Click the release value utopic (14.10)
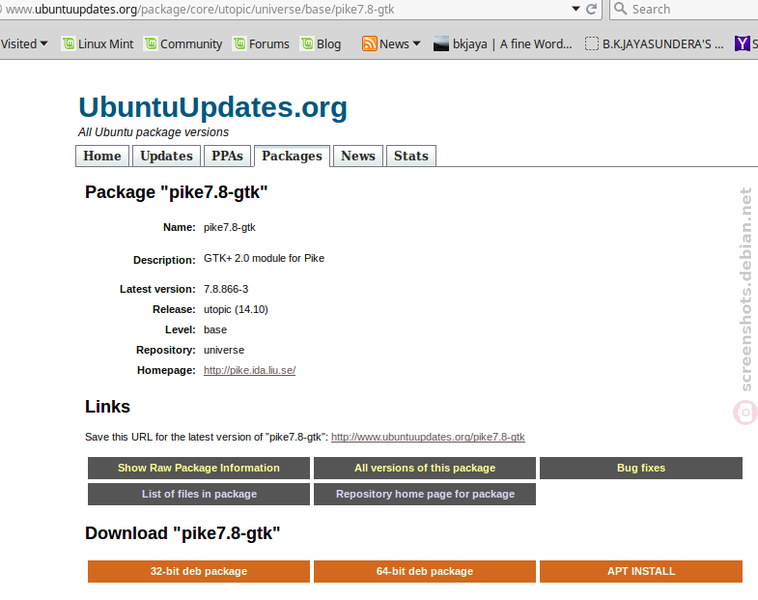758x600 pixels. pyautogui.click(x=236, y=309)
